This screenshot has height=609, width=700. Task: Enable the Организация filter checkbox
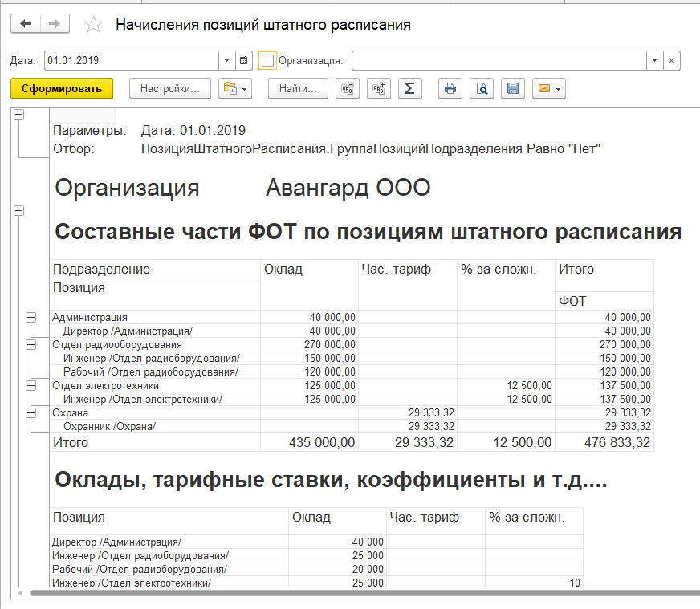(x=268, y=60)
